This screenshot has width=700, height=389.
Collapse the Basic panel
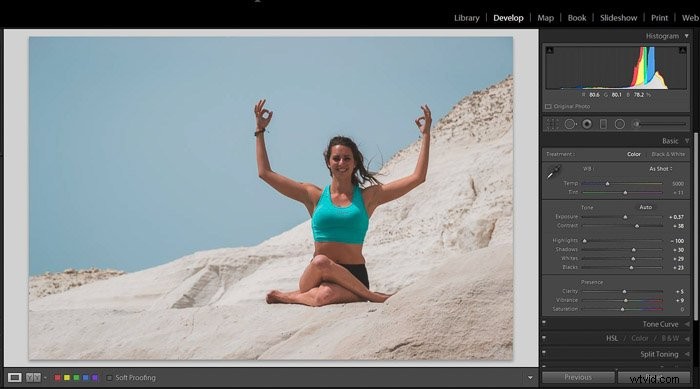click(x=687, y=141)
